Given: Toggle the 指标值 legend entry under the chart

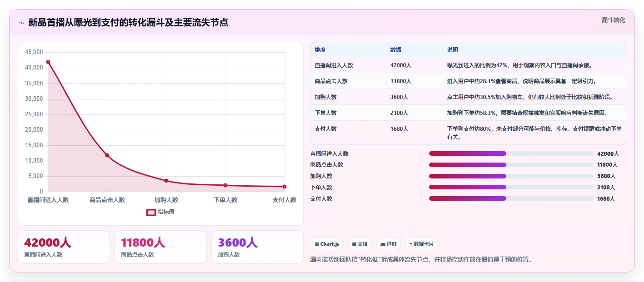Looking at the screenshot, I should pos(160,212).
